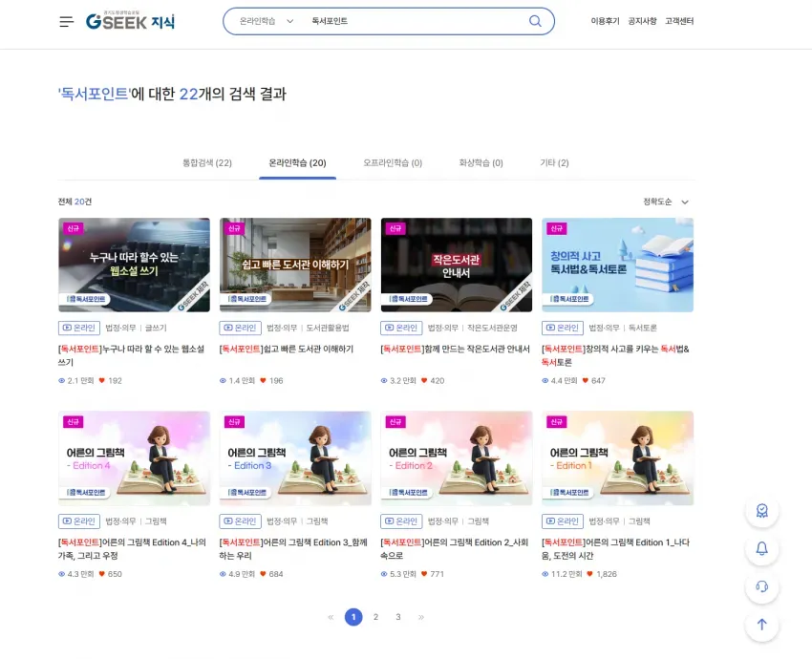812x659 pixels.
Task: Click the GSEEK 지식 logo
Action: (130, 21)
